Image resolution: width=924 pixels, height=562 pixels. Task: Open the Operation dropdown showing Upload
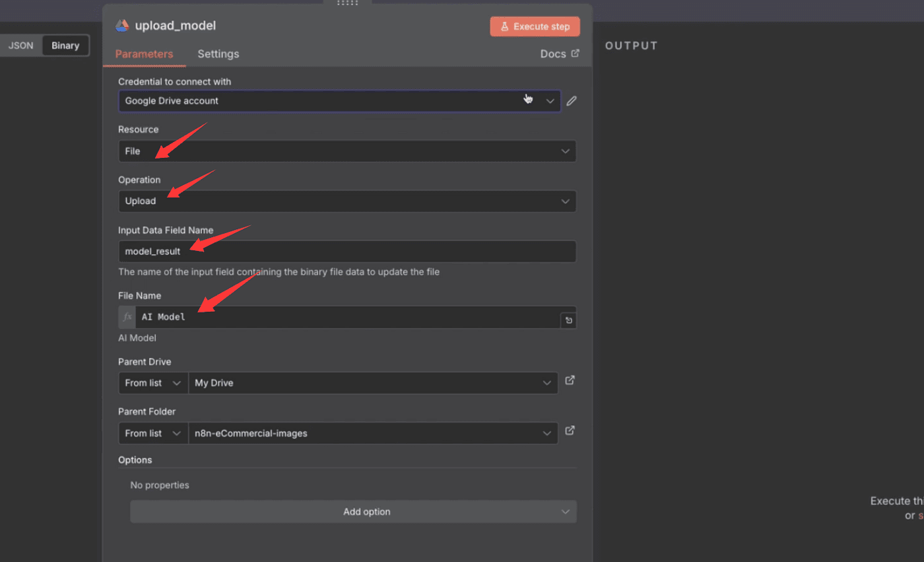coord(346,201)
